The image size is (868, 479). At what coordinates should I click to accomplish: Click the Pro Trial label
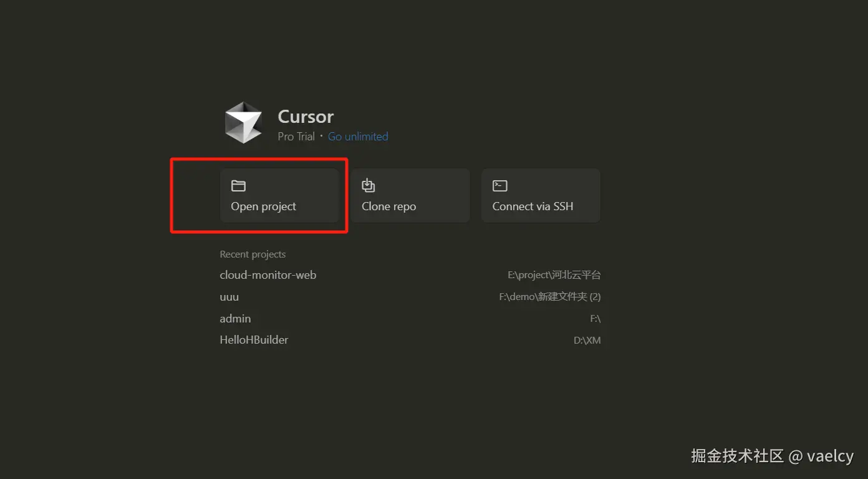[x=296, y=137]
